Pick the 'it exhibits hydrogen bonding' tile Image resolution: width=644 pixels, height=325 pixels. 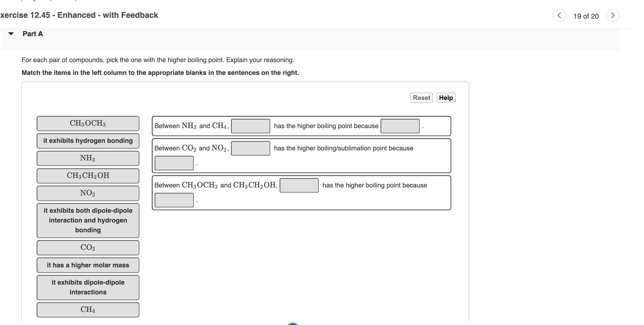pos(88,141)
